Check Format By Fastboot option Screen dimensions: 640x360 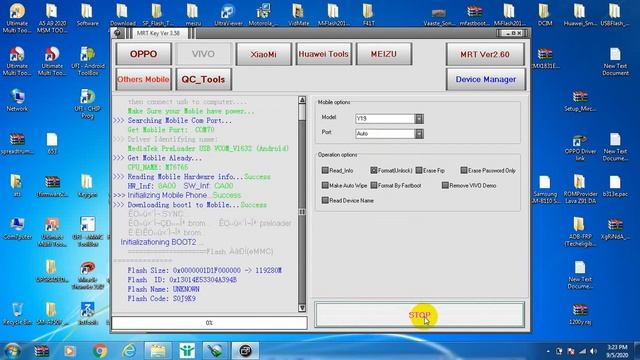click(x=373, y=185)
